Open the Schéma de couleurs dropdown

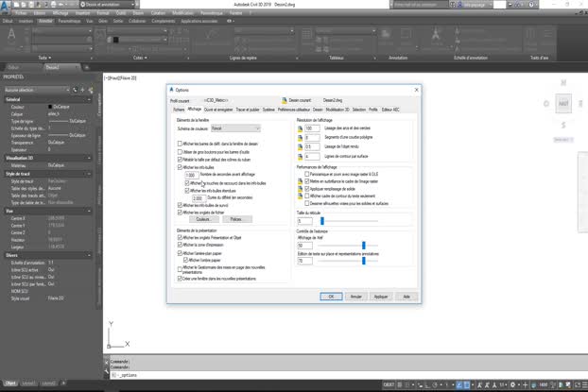235,128
